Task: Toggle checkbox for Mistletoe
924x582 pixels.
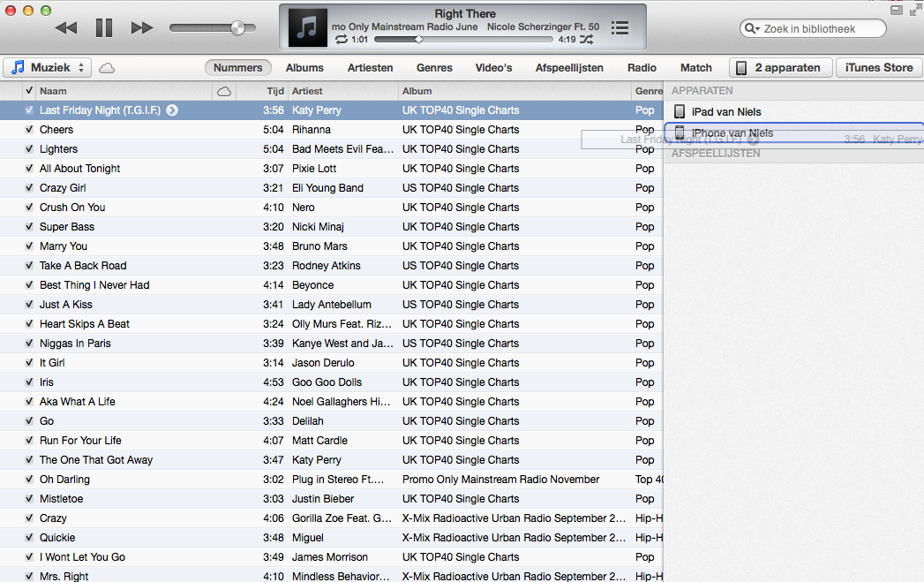Action: [29, 499]
